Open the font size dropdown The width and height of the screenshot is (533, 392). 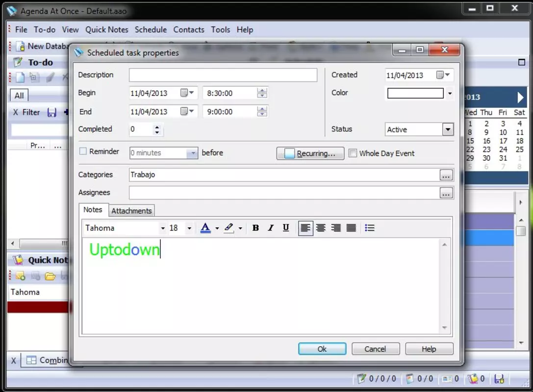[189, 228]
